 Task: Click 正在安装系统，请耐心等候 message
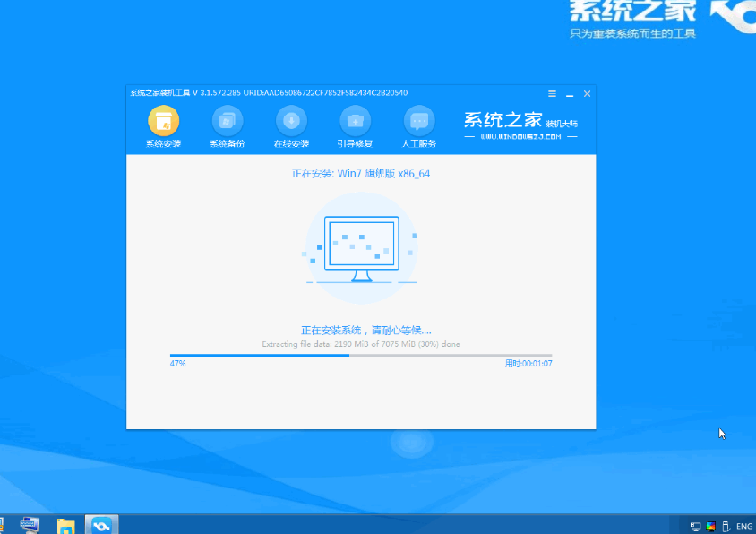pos(366,331)
